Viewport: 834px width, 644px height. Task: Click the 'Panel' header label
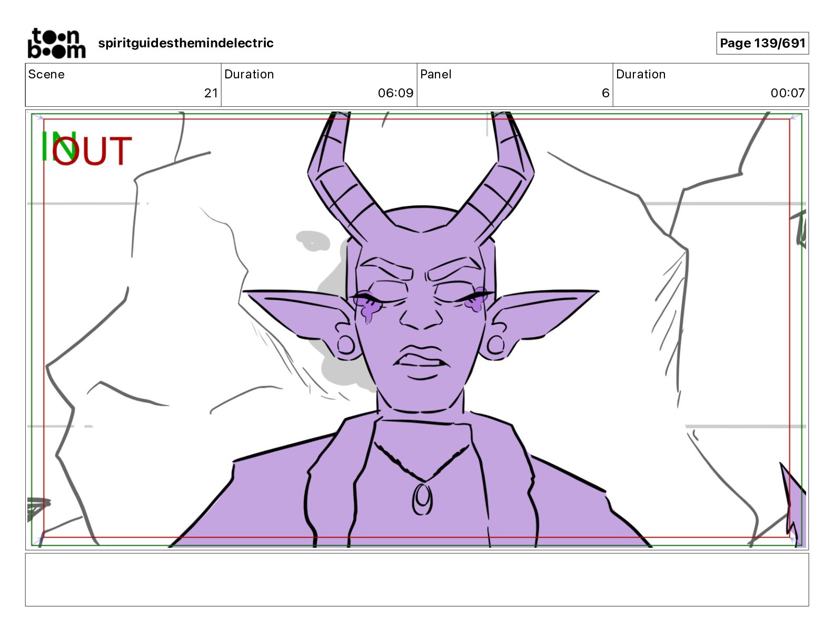pos(436,74)
